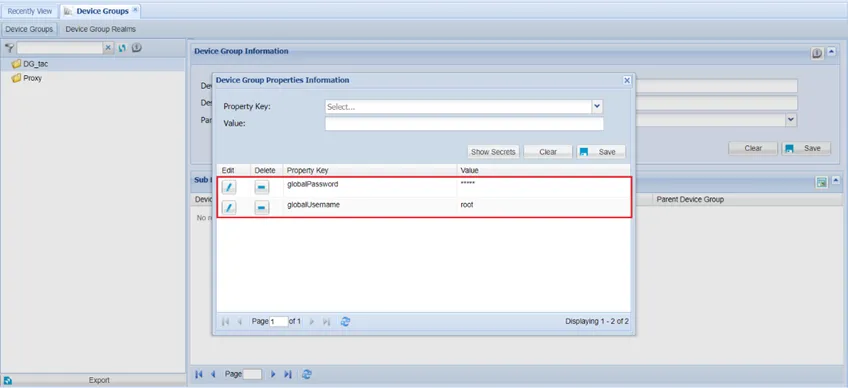Click the green grid icon in sub panel header
This screenshot has width=848, height=388.
(822, 182)
